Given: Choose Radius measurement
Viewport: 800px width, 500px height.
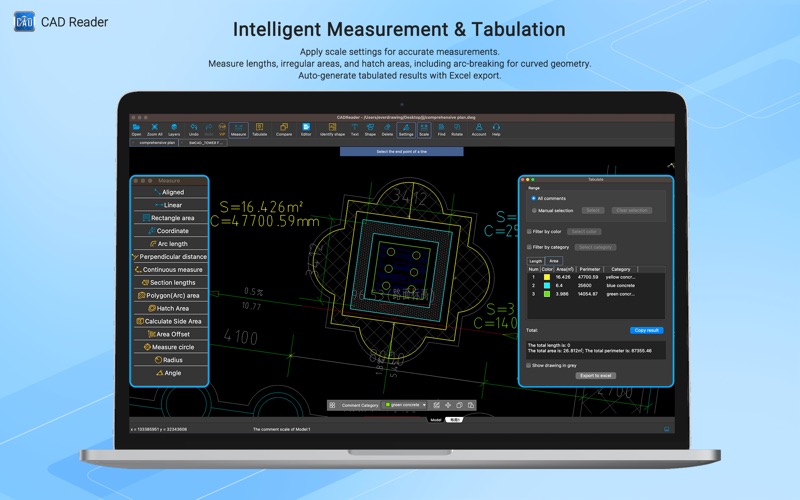Looking at the screenshot, I should (170, 360).
